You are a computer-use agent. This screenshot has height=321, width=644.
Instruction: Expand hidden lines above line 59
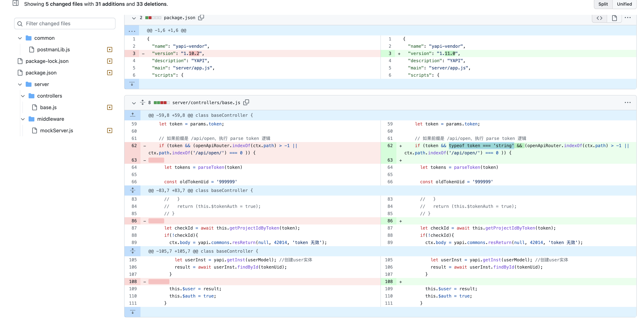pyautogui.click(x=132, y=115)
